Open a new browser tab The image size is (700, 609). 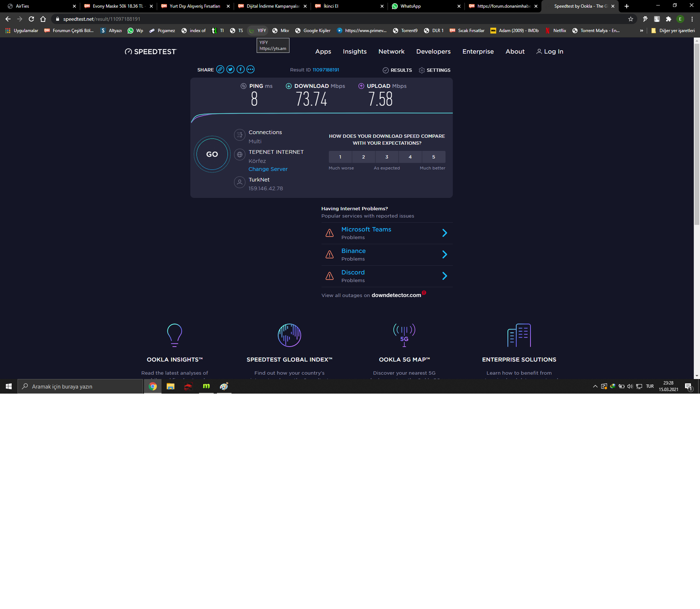[x=627, y=6]
